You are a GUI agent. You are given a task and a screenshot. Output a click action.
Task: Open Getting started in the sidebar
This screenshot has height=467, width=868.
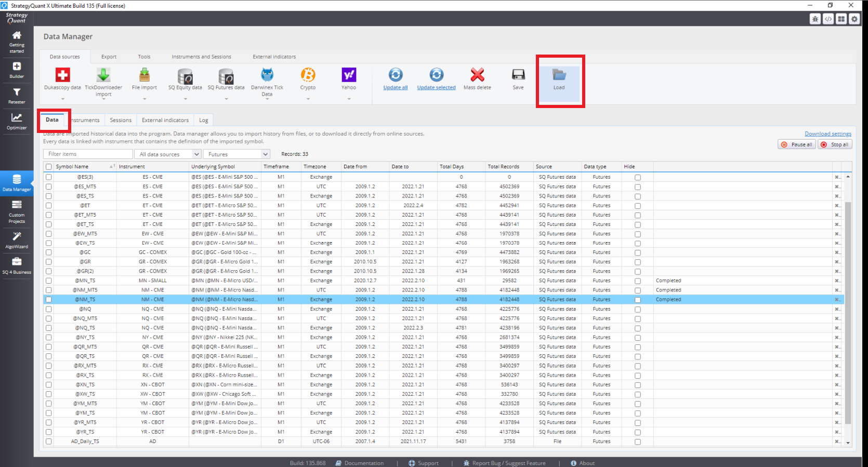(17, 42)
